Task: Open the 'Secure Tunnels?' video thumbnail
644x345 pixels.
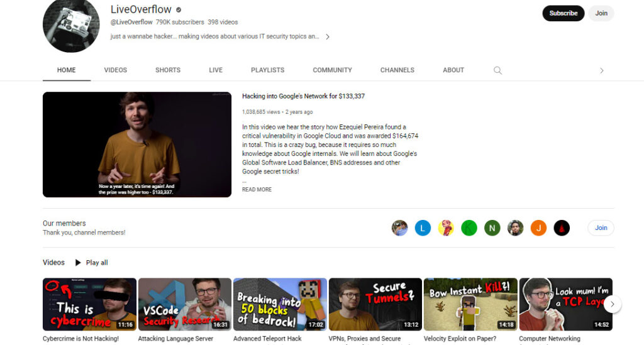Action: click(x=375, y=304)
